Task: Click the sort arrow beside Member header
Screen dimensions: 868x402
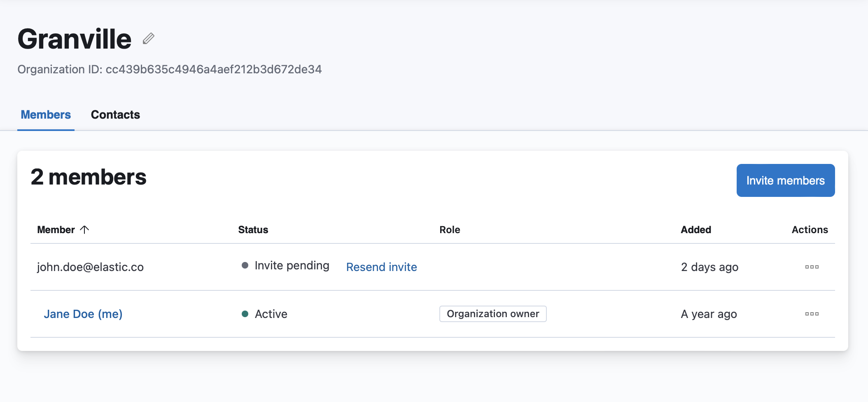Action: click(x=84, y=229)
